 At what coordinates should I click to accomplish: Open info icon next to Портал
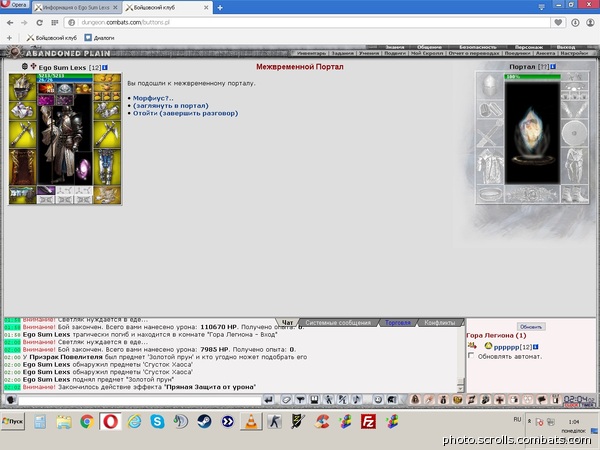(x=553, y=67)
